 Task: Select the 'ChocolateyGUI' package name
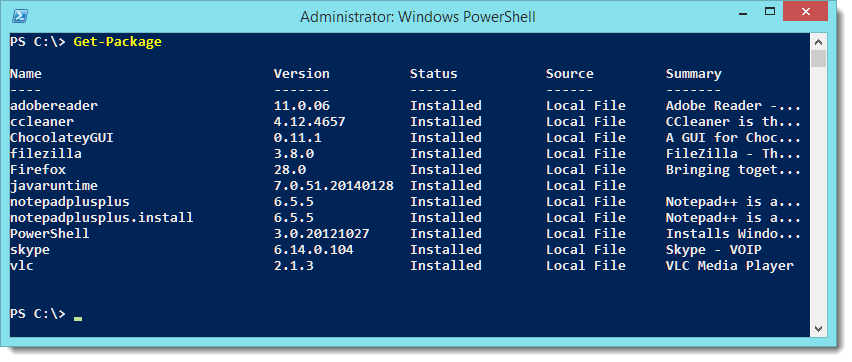tap(62, 138)
